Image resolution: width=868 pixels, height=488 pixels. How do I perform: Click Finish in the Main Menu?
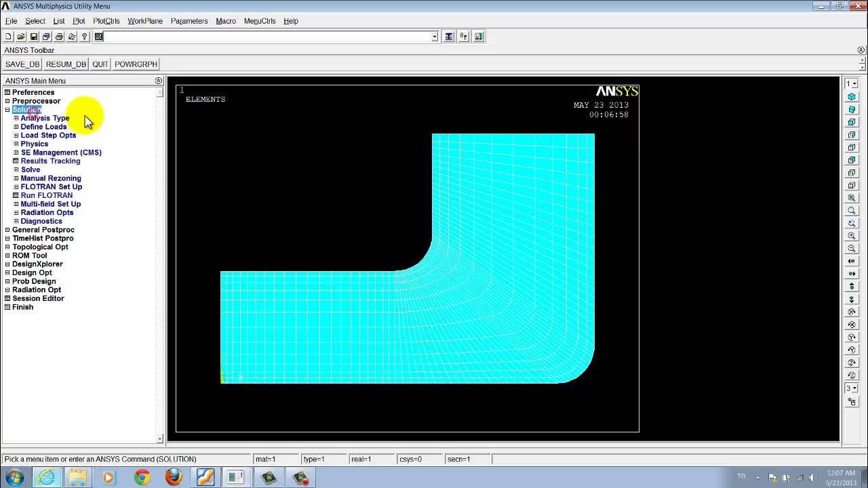22,307
